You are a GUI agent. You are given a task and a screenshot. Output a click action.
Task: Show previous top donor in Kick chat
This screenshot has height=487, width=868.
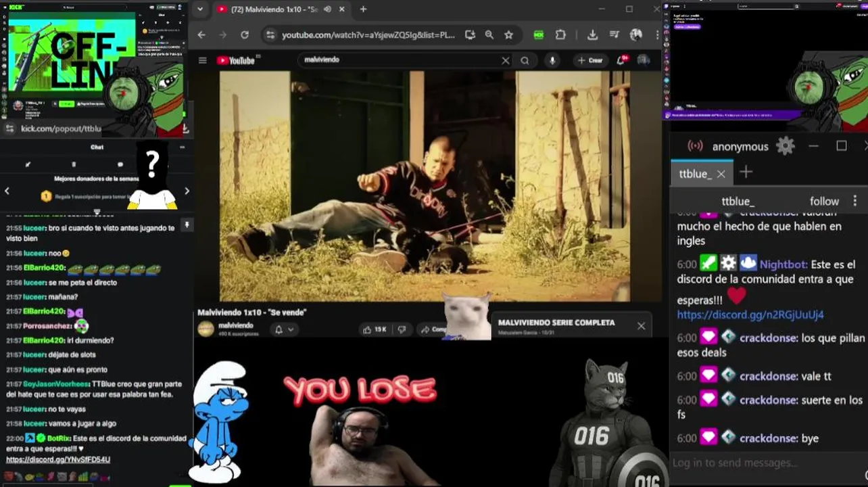point(7,191)
